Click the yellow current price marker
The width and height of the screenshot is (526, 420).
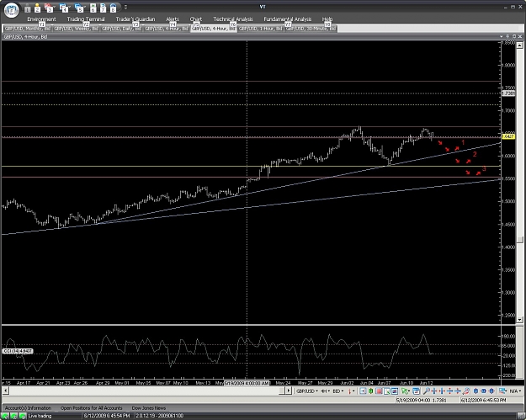click(508, 136)
